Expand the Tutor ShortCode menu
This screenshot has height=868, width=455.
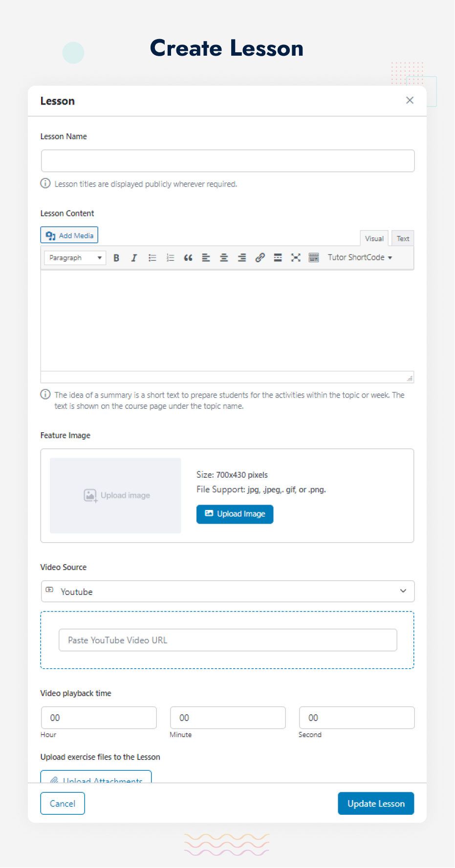(360, 257)
